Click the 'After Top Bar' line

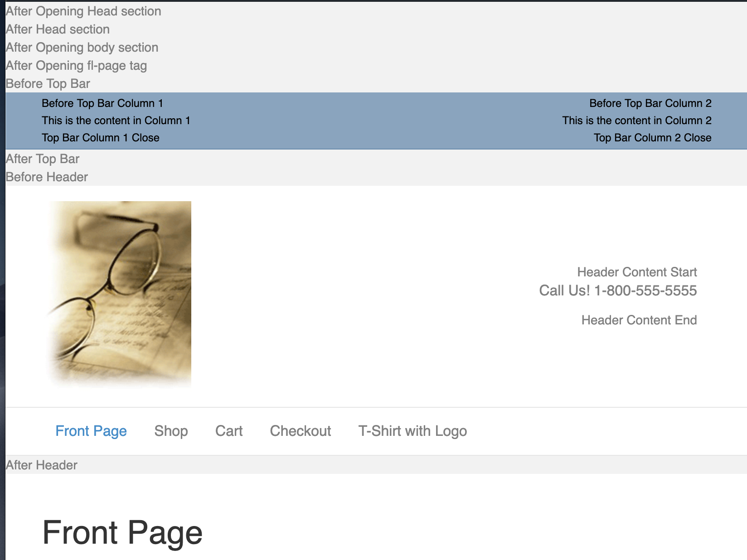coord(43,159)
